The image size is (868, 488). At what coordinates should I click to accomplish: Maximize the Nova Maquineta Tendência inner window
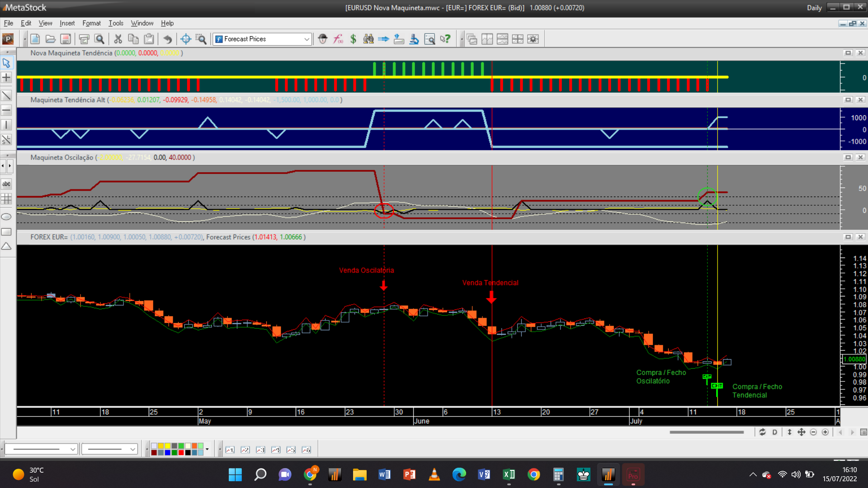pyautogui.click(x=848, y=53)
